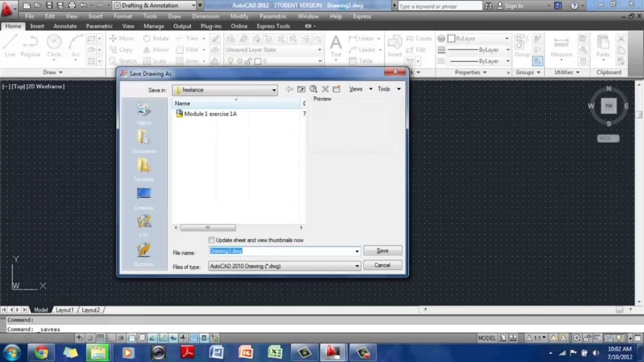Go back using the dialog's back arrow
644x362 pixels.
289,89
